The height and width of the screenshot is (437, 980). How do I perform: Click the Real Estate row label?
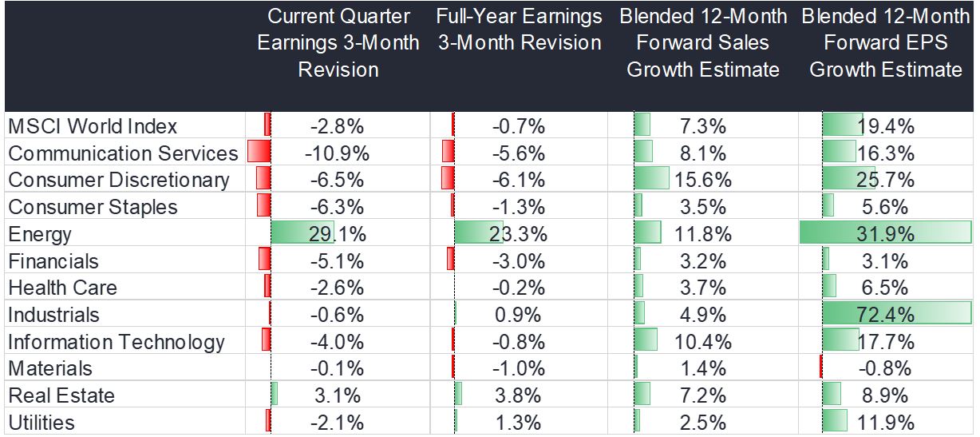pos(61,395)
